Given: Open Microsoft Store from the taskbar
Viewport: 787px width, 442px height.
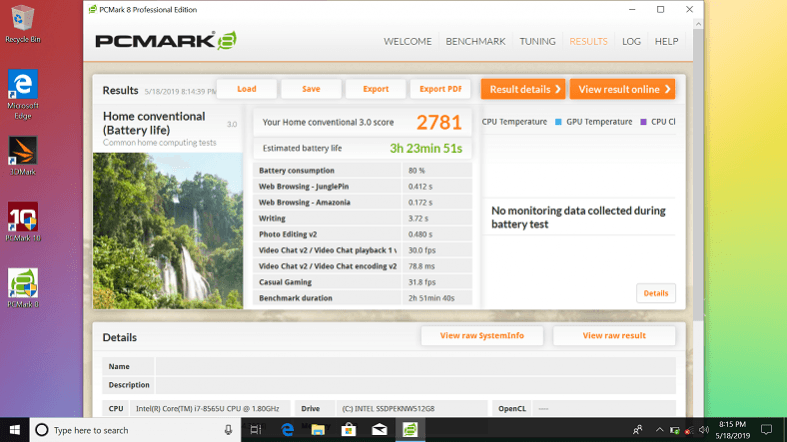Looking at the screenshot, I should 348,430.
